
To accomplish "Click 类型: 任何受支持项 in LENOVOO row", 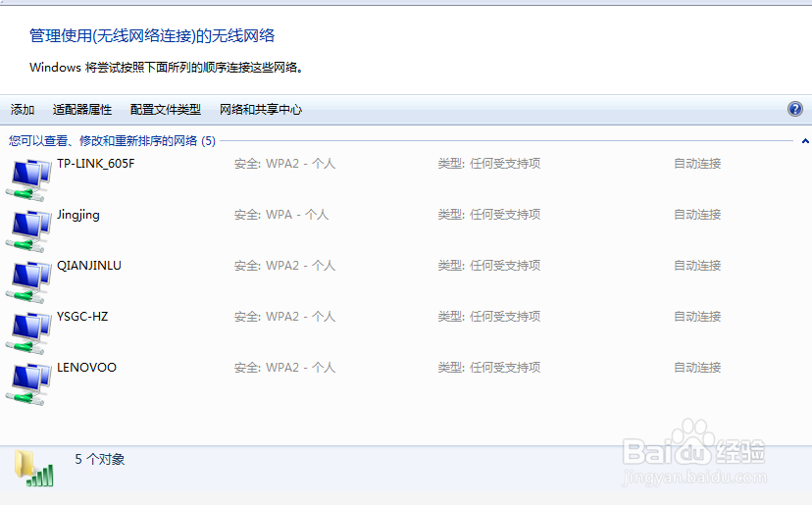I will [489, 368].
